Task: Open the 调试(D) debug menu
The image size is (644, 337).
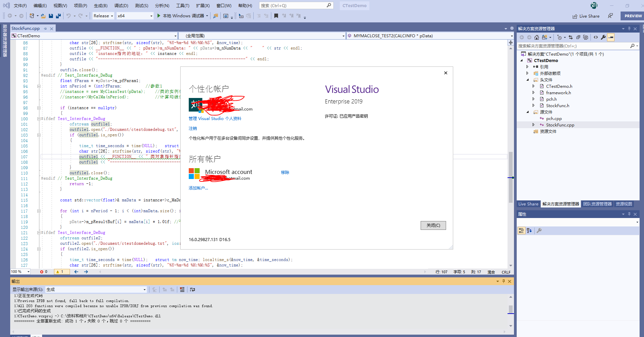Action: (x=121, y=6)
